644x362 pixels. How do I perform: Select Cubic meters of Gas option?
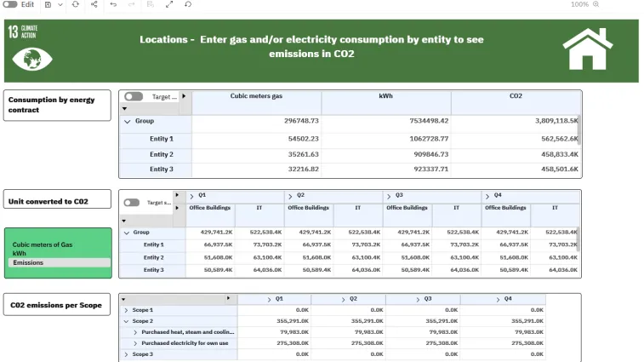(x=43, y=244)
